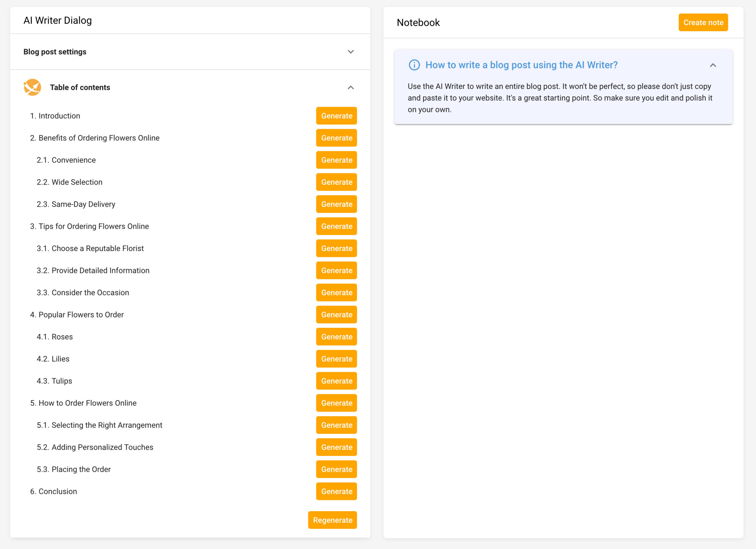The height and width of the screenshot is (549, 756).
Task: Generate the Roses section
Action: 336,337
